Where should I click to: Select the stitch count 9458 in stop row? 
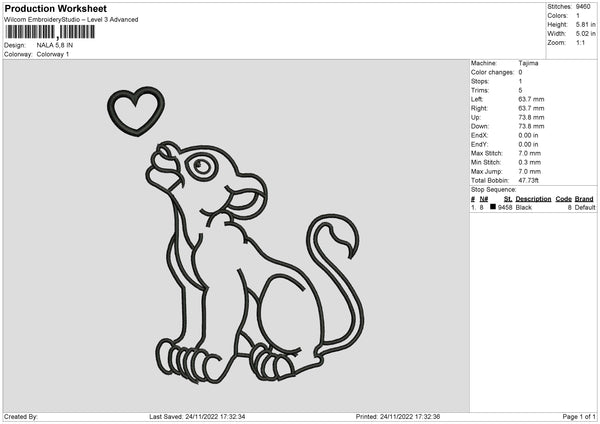(x=505, y=207)
